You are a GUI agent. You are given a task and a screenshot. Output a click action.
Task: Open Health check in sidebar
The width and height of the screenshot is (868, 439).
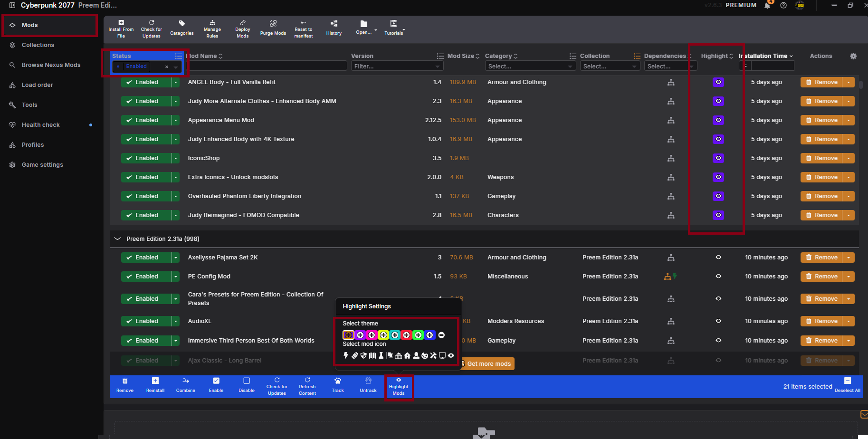40,125
